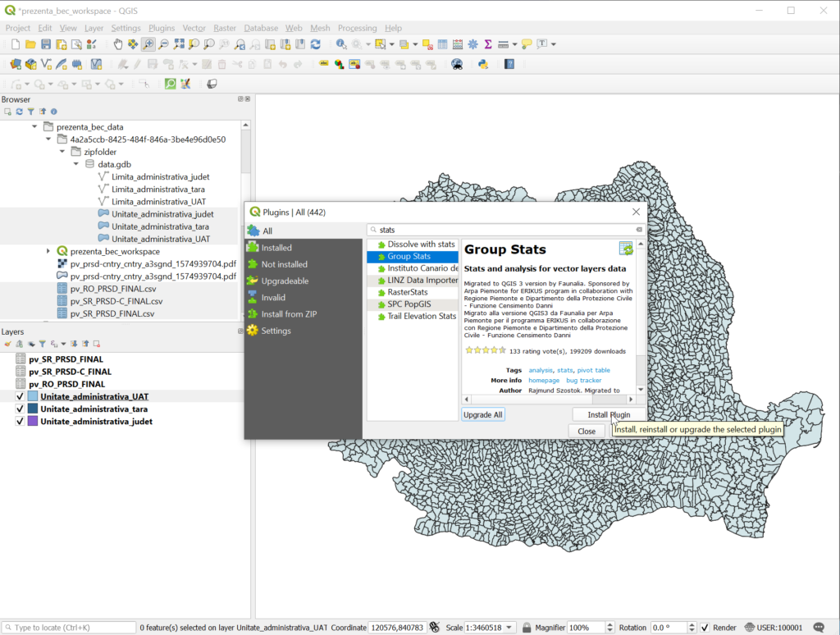The height and width of the screenshot is (635, 840).
Task: Save the project with the floppy disk icon
Action: [46, 44]
